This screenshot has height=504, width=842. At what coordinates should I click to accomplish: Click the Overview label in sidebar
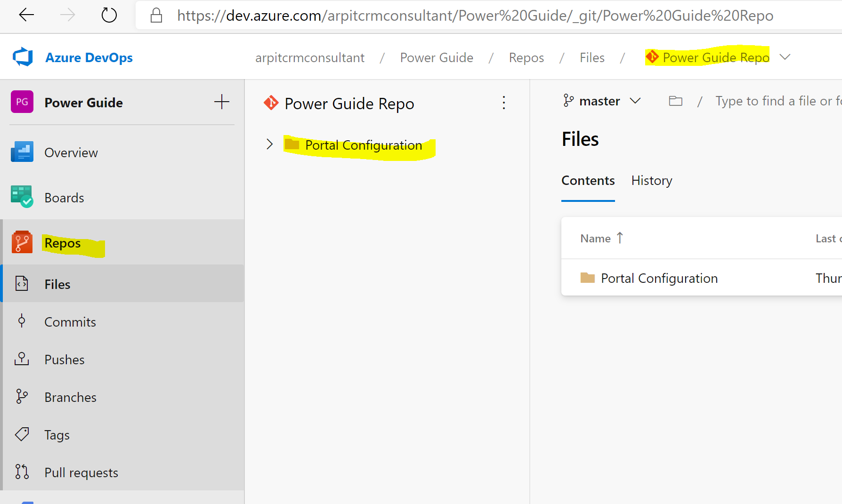pos(71,152)
